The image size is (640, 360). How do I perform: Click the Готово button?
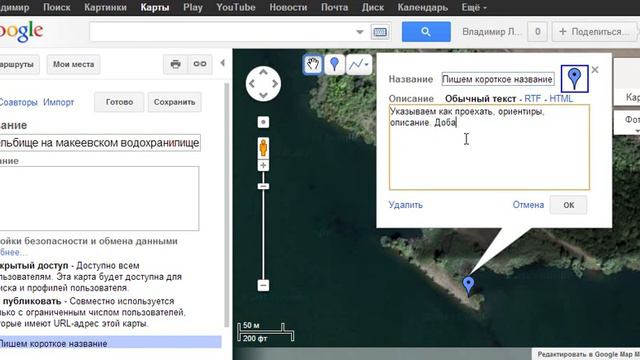click(x=119, y=102)
